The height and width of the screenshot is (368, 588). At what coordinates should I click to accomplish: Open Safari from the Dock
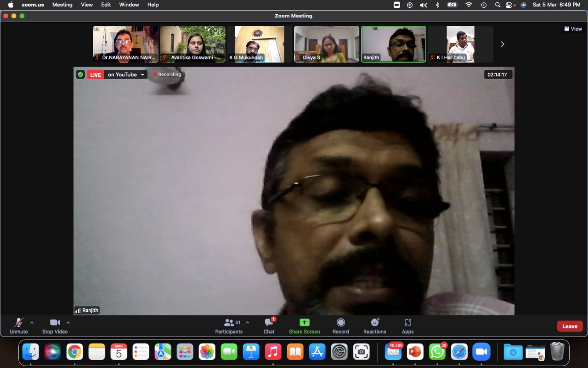point(459,352)
